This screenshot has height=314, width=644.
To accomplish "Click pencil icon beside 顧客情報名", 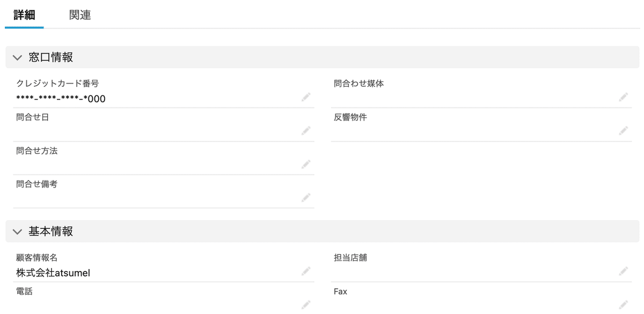I will click(x=306, y=271).
